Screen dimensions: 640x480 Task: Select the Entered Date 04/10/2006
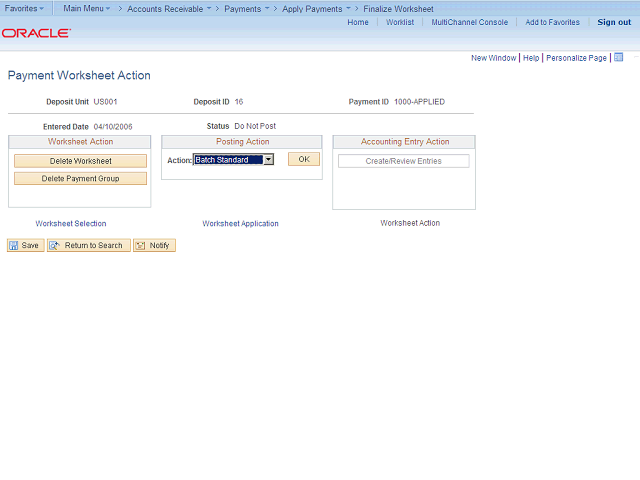pyautogui.click(x=113, y=127)
